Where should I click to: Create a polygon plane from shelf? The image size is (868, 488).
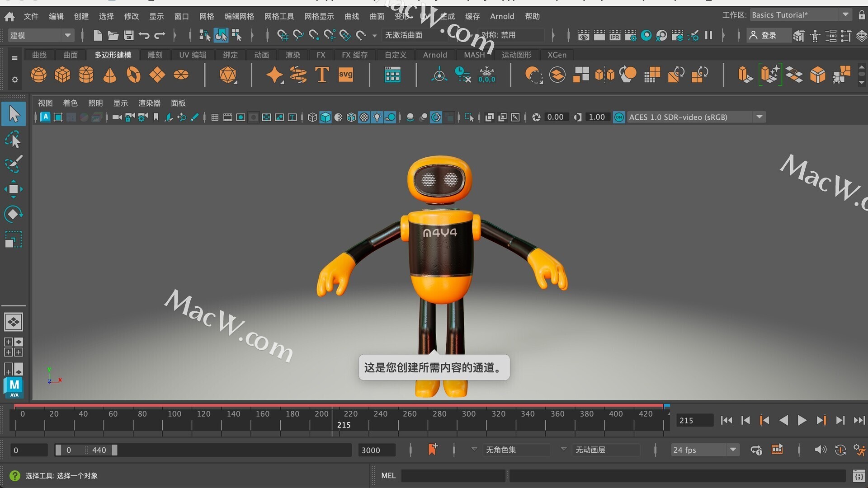pos(157,75)
